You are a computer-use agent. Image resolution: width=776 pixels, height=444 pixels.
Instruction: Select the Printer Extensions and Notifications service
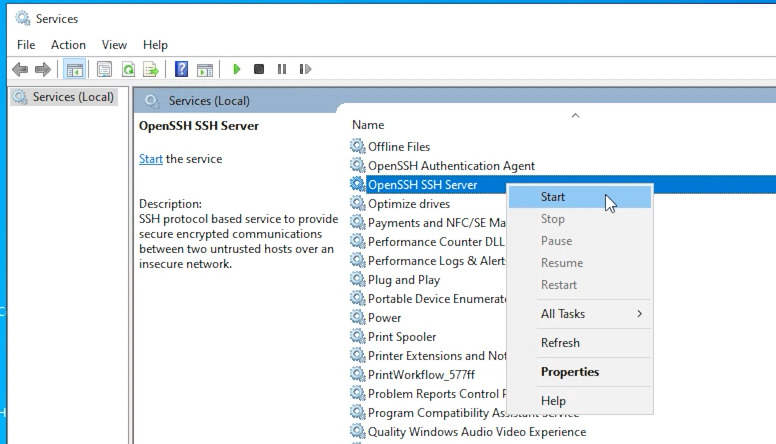(x=437, y=355)
